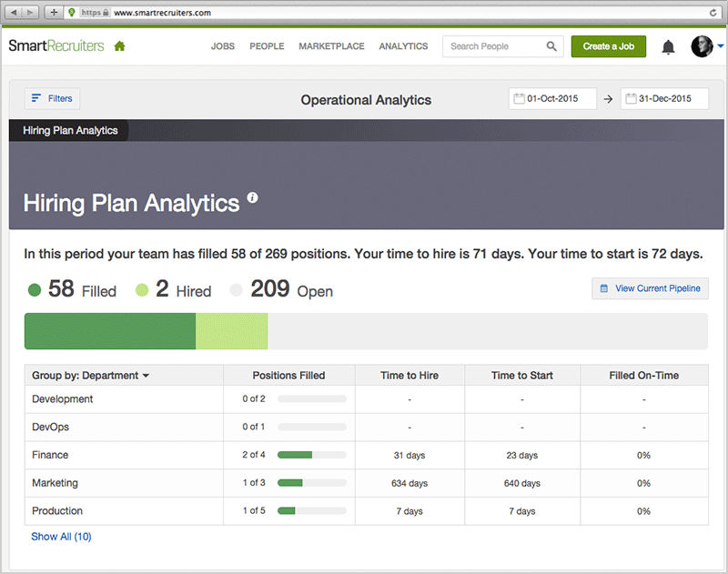This screenshot has width=728, height=574.
Task: Open the Filters panel
Action: pos(52,98)
